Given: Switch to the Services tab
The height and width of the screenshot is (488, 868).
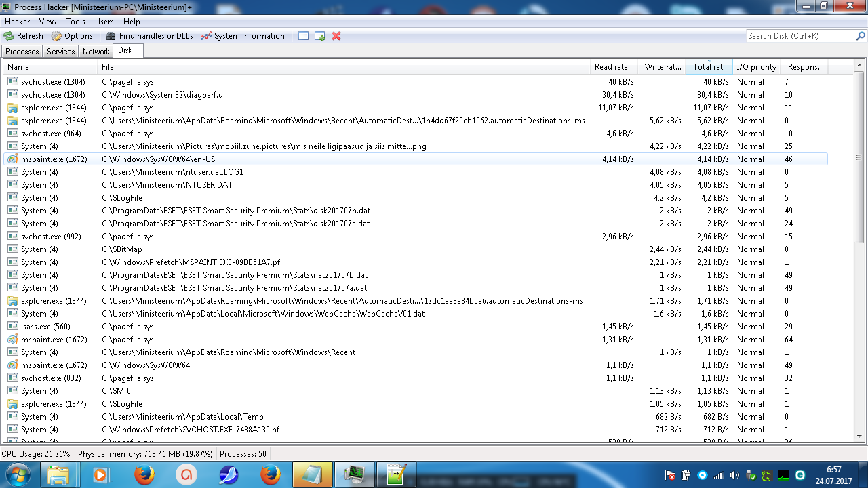Looking at the screenshot, I should (x=61, y=52).
